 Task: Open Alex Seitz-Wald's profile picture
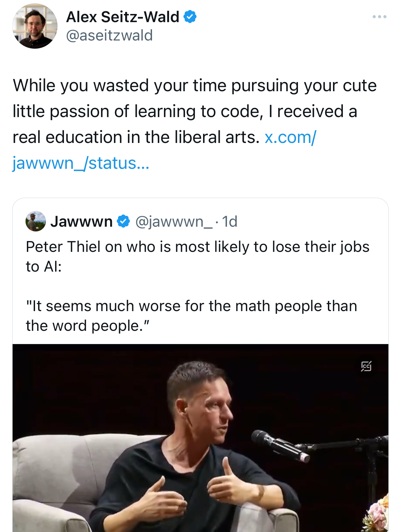(35, 26)
